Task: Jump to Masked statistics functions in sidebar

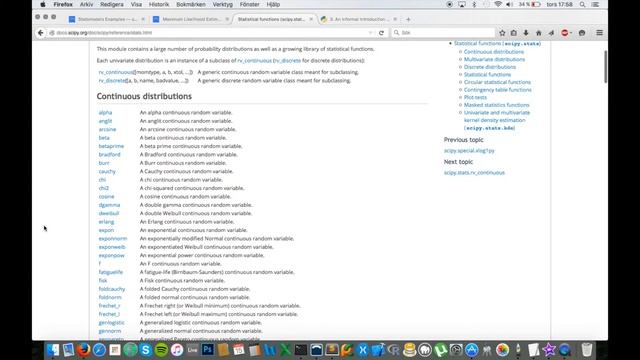Action: [x=496, y=105]
